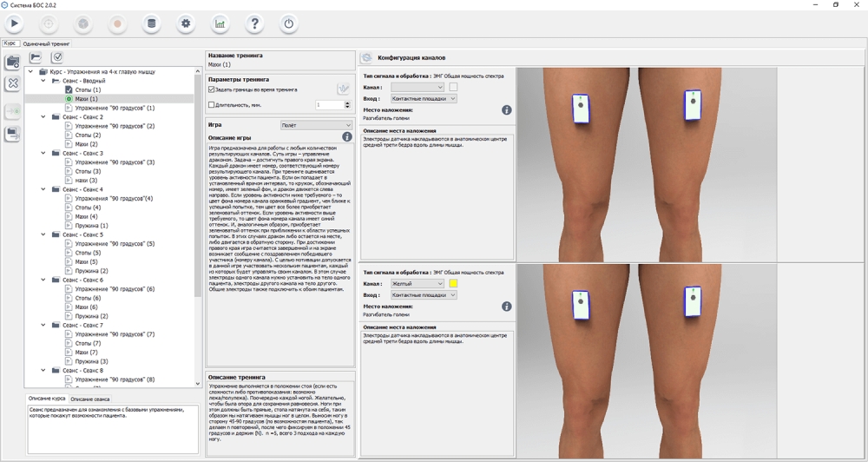Open the Канал dropdown showing Желтый
Screen dimensions: 868x462
click(x=418, y=284)
